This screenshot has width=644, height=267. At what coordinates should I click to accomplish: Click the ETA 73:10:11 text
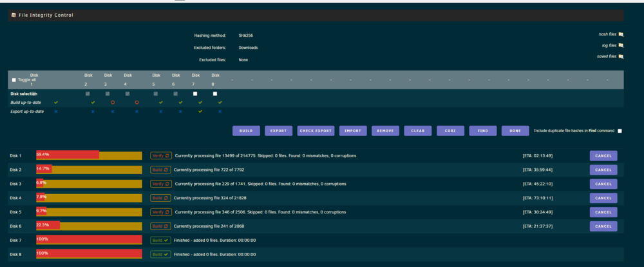tap(538, 198)
